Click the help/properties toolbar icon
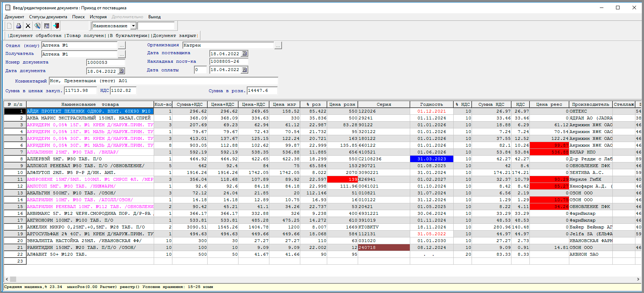This screenshot has height=293, width=644. 47,26
